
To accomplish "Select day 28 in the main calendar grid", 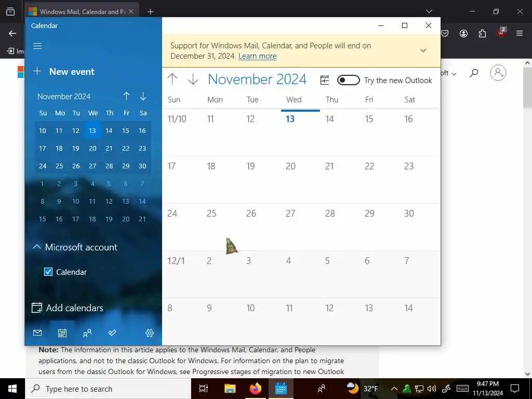I will point(340,227).
